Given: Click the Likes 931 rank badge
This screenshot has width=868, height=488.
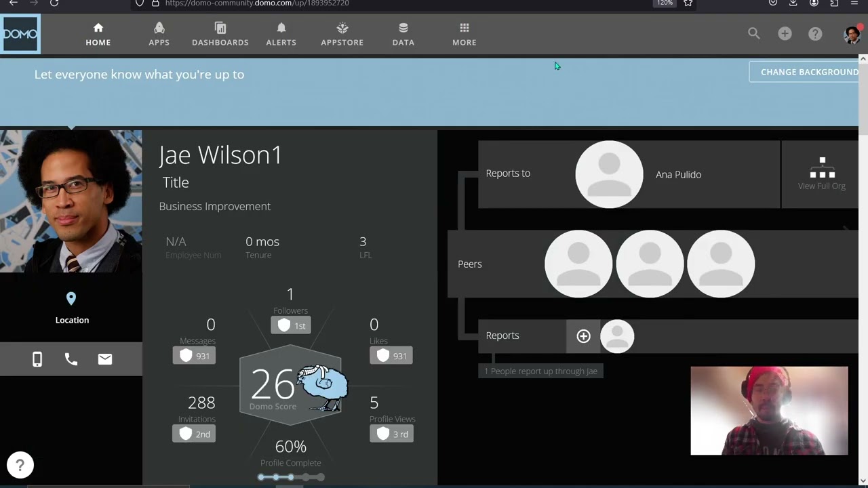Looking at the screenshot, I should point(391,356).
